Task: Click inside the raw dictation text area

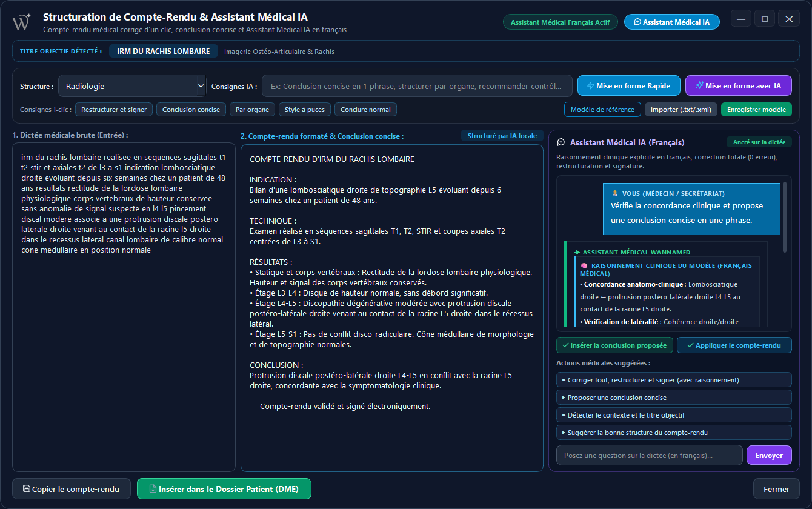Action: click(x=124, y=307)
